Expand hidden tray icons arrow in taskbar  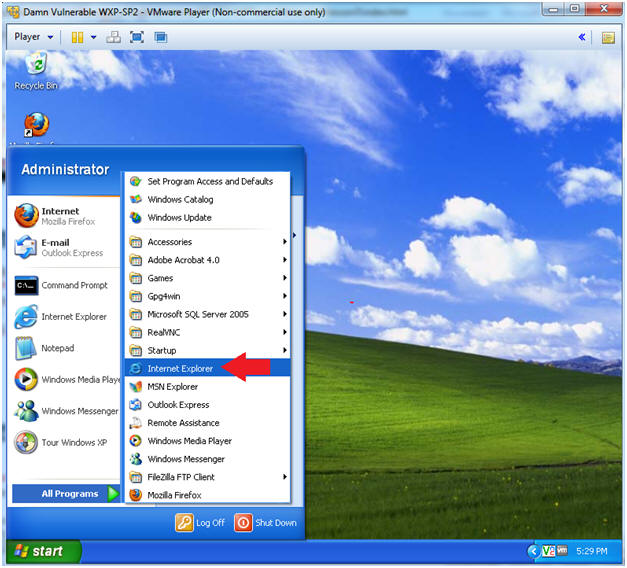(x=533, y=551)
